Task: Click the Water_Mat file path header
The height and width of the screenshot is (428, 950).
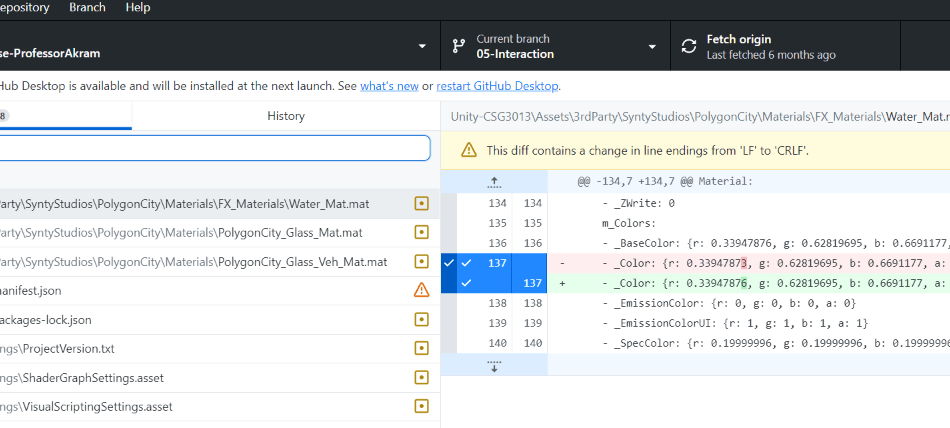Action: (700, 116)
